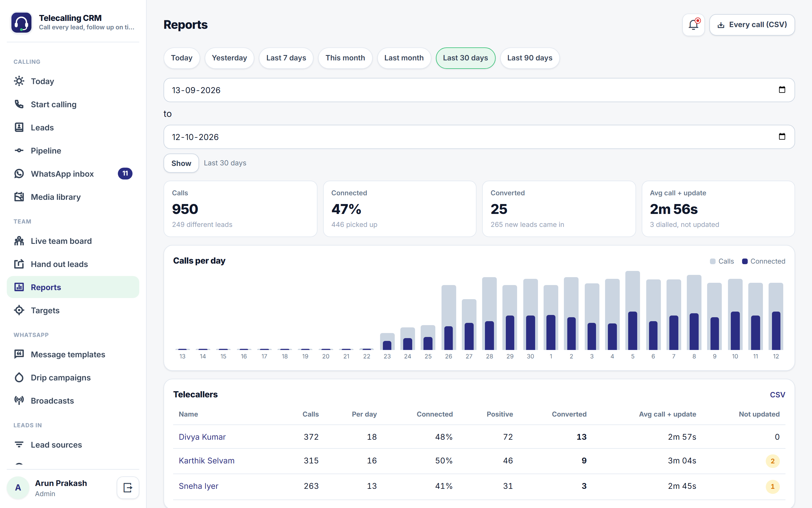
Task: Select the Last month chip
Action: 404,58
